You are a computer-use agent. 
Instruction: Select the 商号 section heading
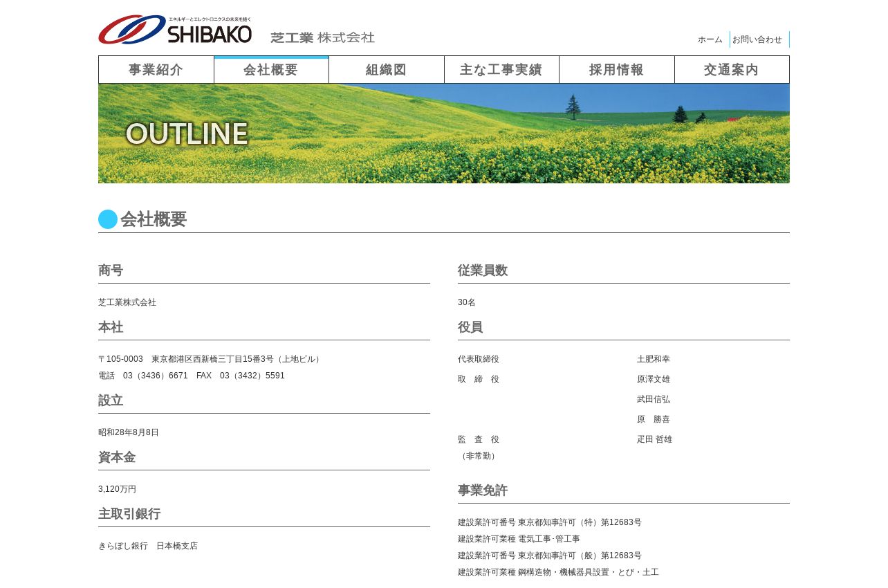[111, 270]
